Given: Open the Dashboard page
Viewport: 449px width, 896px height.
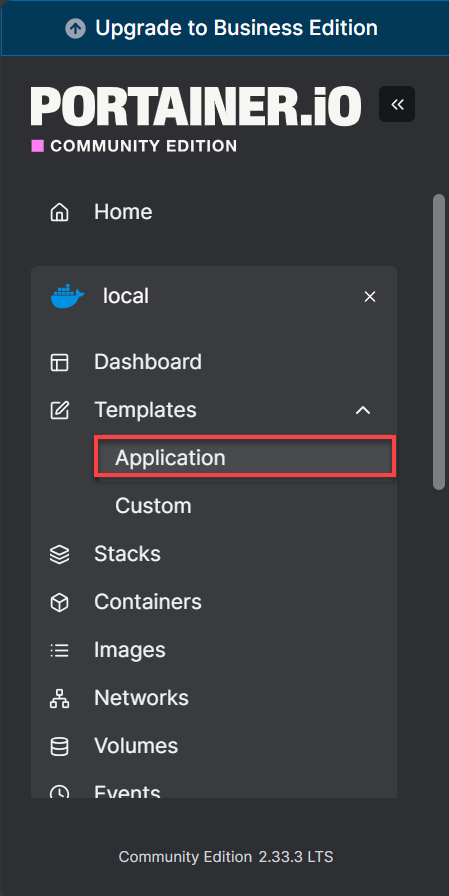Looking at the screenshot, I should click(148, 362).
